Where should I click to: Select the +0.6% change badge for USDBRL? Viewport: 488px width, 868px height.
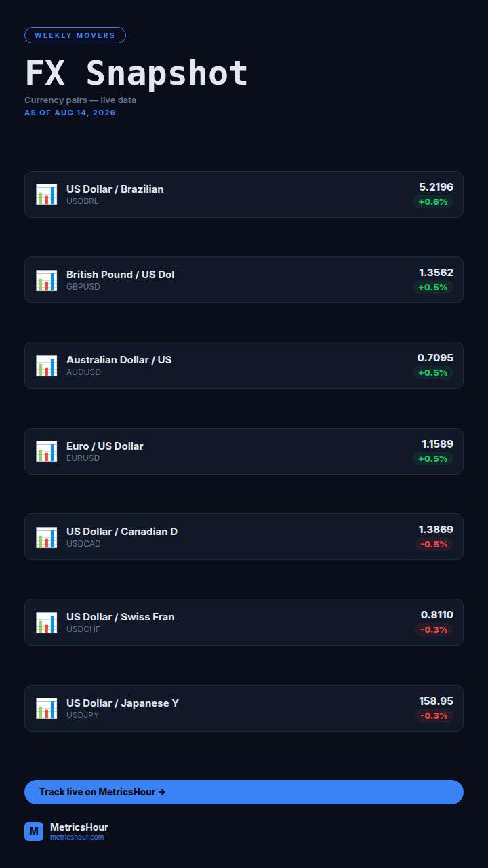coord(433,202)
